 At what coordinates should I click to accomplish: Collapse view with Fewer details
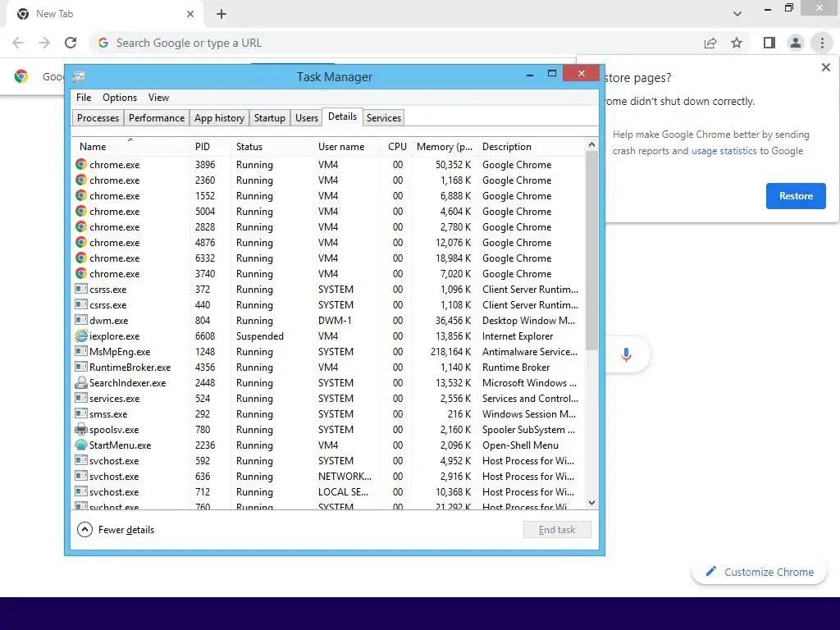tap(116, 530)
